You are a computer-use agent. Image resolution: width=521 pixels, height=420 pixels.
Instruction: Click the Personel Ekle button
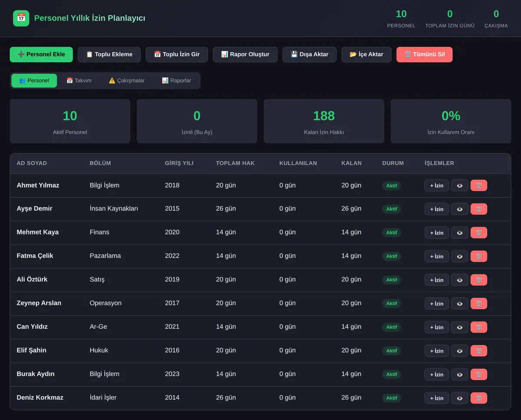[41, 54]
